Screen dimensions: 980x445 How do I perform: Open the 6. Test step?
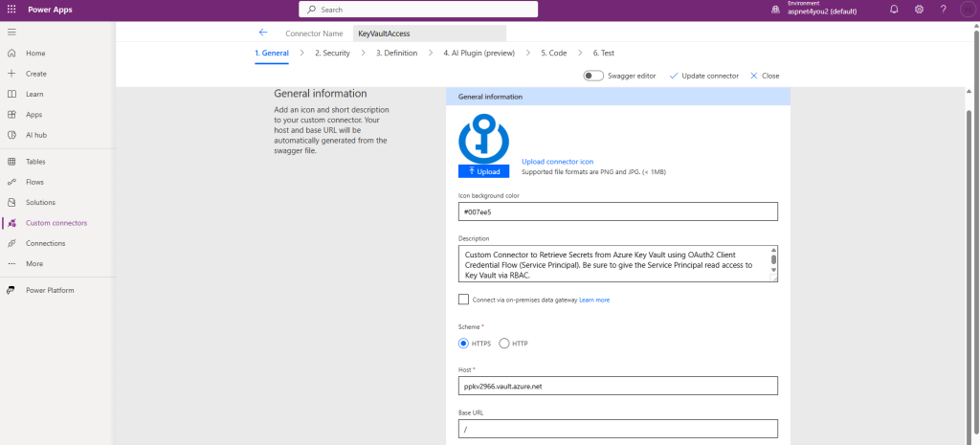604,54
